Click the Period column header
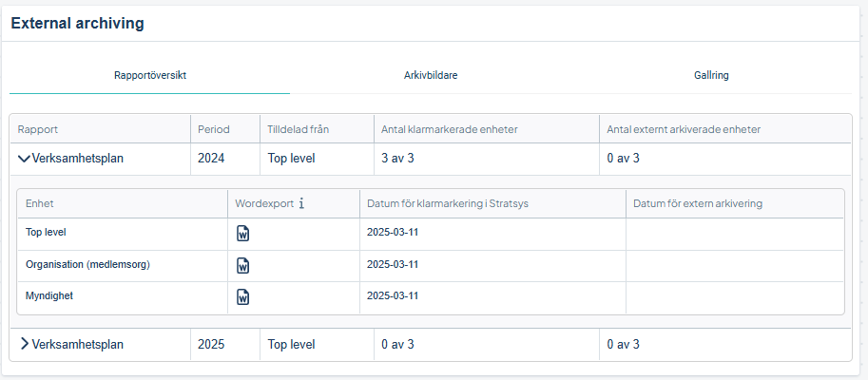Image resolution: width=868 pixels, height=380 pixels. click(213, 129)
